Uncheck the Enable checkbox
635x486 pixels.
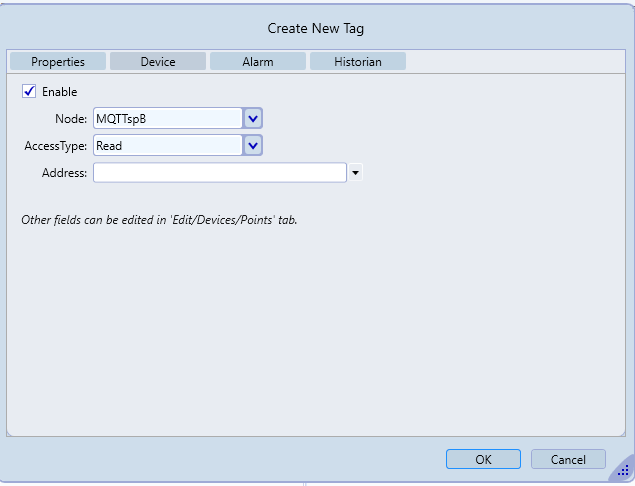[x=29, y=92]
